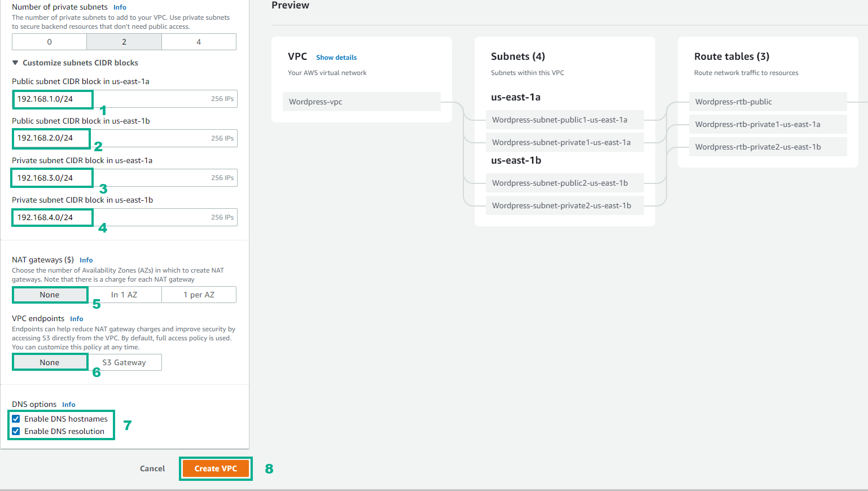Select 2 private subnets option
The image size is (868, 491).
pos(124,42)
